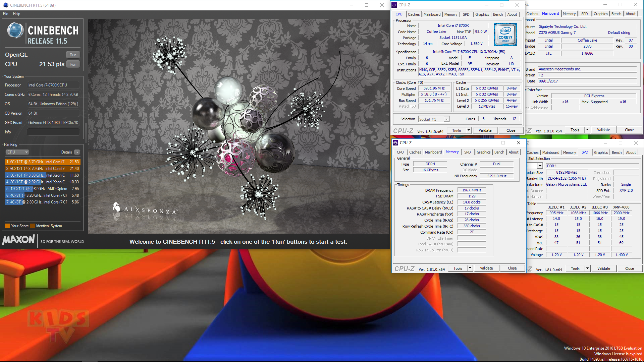
Task: Click the Identical System legend swatch
Action: pos(33,226)
